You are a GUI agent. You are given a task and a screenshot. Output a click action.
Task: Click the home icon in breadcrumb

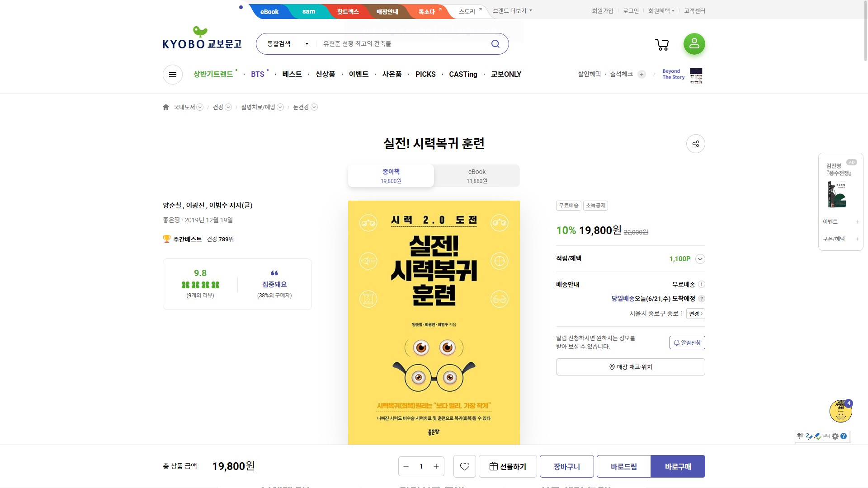[x=166, y=107]
